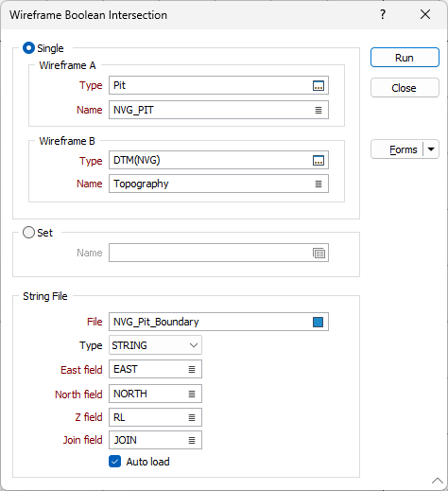Open Z field list picker icon
This screenshot has width=448, height=491.
(x=192, y=417)
